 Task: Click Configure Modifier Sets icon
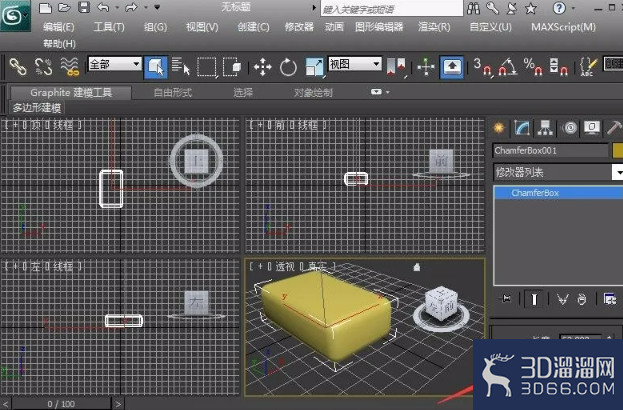coord(609,298)
